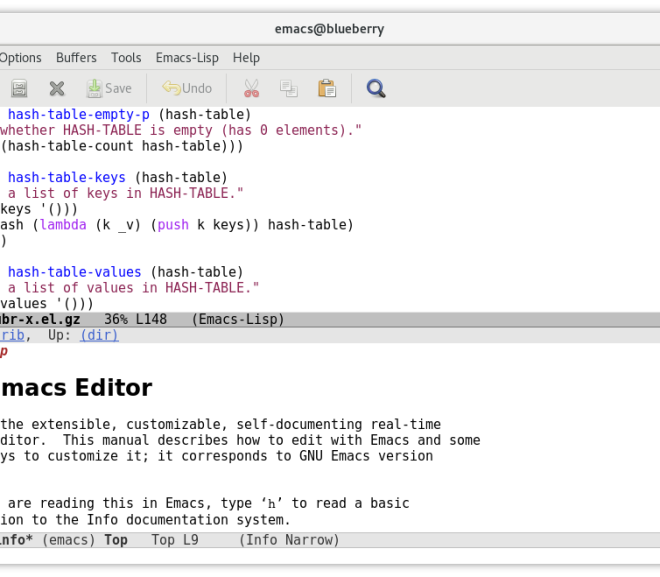Paste using the clipboard icon
This screenshot has width=660, height=577.
tap(327, 88)
